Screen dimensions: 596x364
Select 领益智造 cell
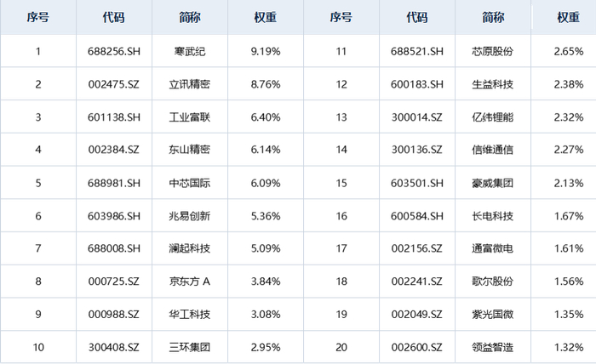coord(493,348)
